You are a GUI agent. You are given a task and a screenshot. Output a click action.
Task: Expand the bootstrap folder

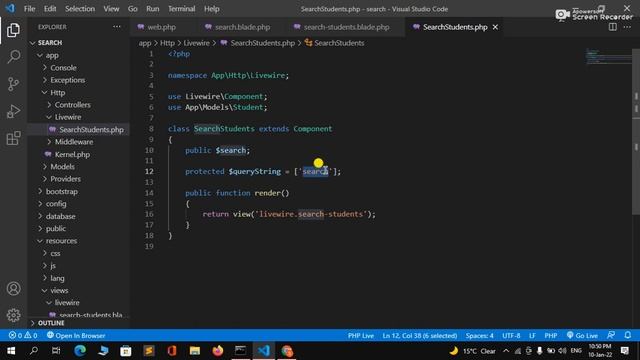(x=62, y=191)
